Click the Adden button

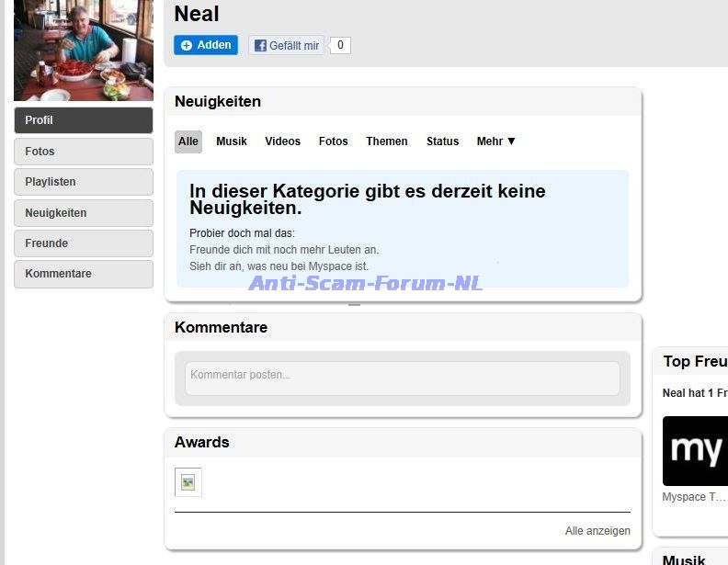click(206, 45)
